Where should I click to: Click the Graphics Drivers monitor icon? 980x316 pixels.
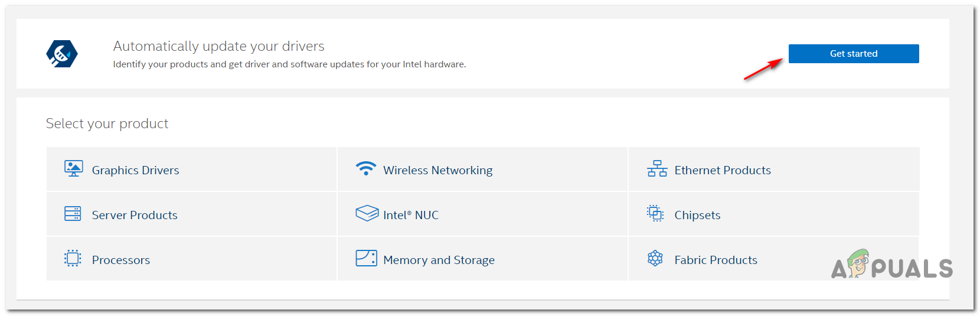click(73, 169)
